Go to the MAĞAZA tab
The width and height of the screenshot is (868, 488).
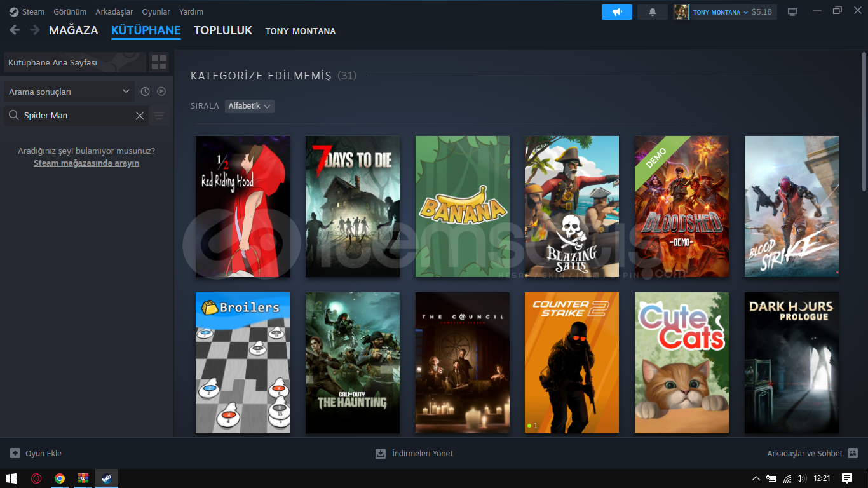click(x=73, y=30)
